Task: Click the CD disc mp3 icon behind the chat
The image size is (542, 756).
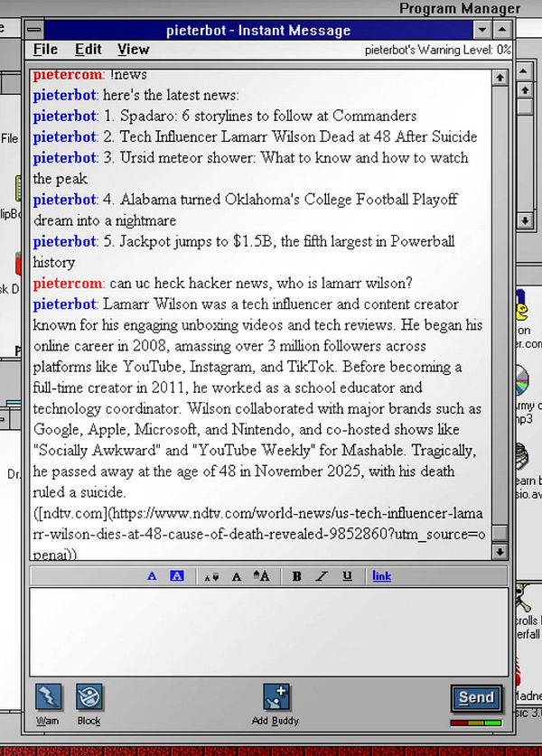Action: [x=521, y=381]
